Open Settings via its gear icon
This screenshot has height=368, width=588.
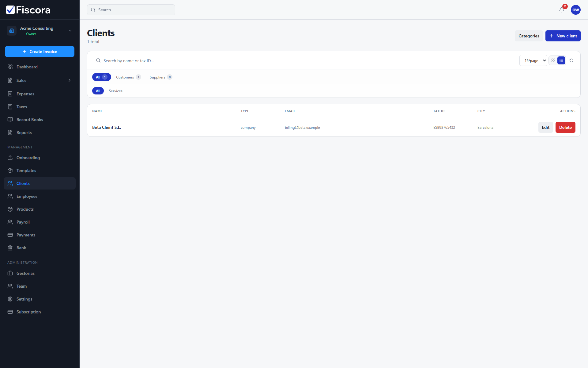coord(10,299)
